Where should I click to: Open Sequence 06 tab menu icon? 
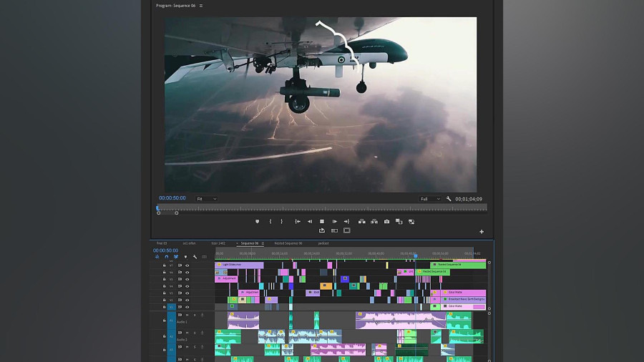(263, 243)
